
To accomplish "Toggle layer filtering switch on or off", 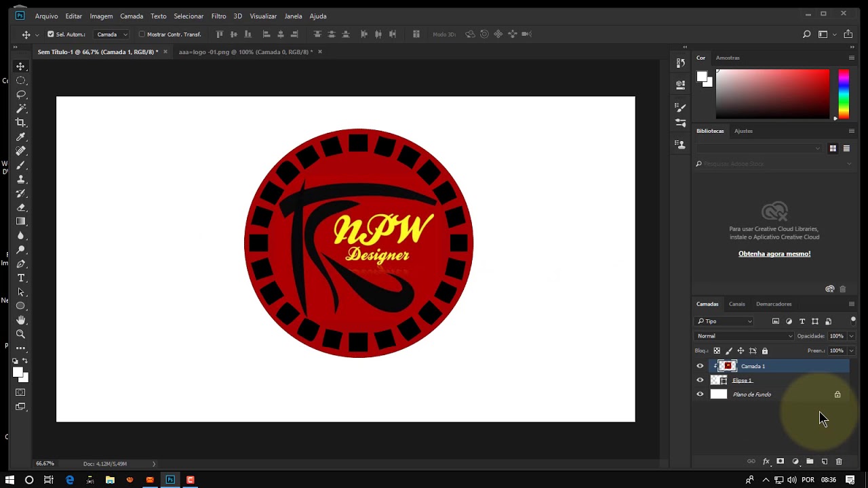I will [x=853, y=320].
